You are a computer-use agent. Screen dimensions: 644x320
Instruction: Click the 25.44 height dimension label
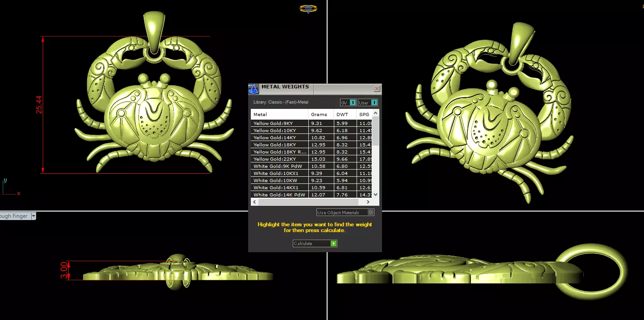[39, 104]
